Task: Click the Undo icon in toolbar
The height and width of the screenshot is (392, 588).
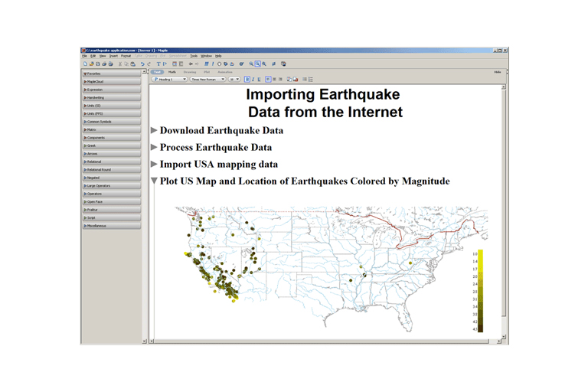Action: (x=142, y=64)
